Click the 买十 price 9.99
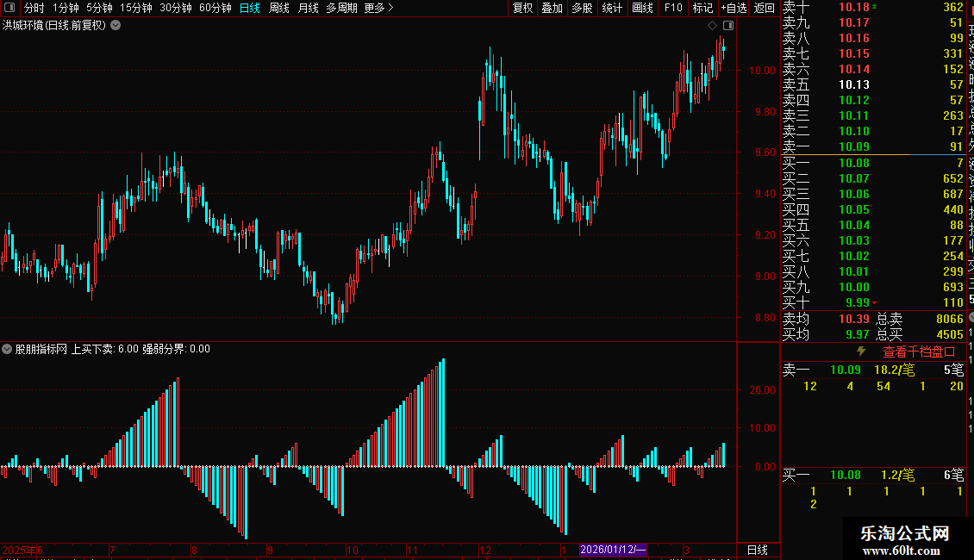 pyautogui.click(x=858, y=302)
